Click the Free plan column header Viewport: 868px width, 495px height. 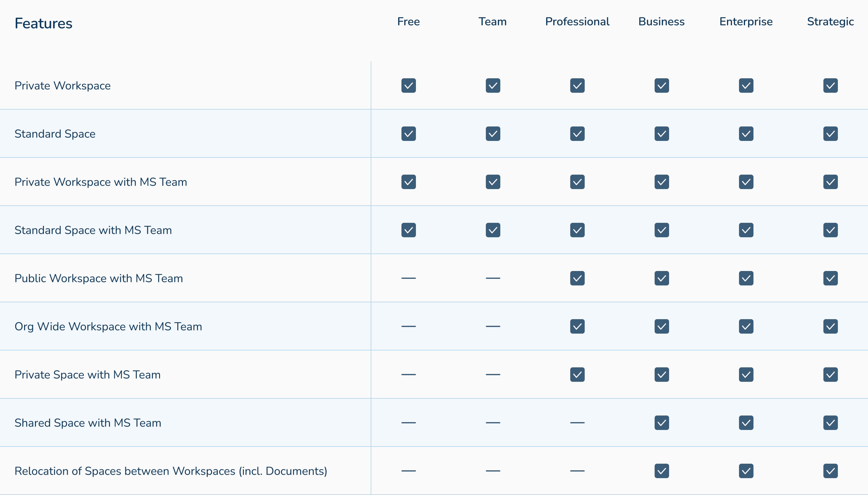click(x=408, y=21)
